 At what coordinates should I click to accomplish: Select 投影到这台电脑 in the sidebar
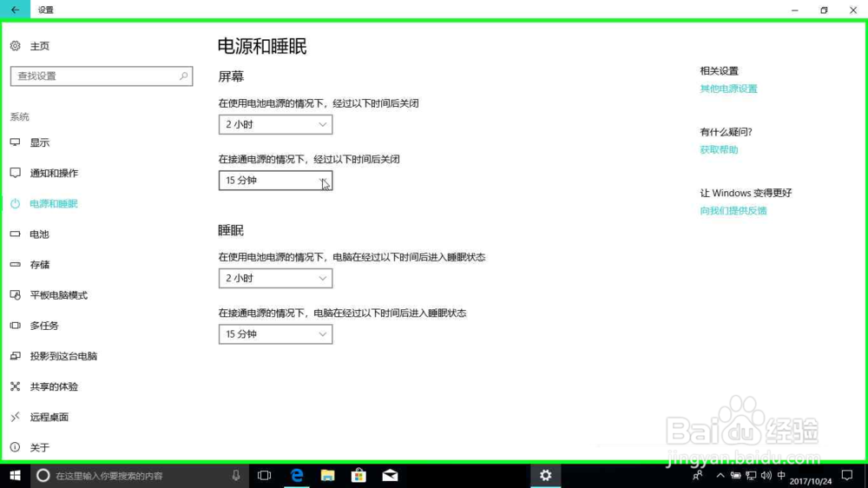63,356
